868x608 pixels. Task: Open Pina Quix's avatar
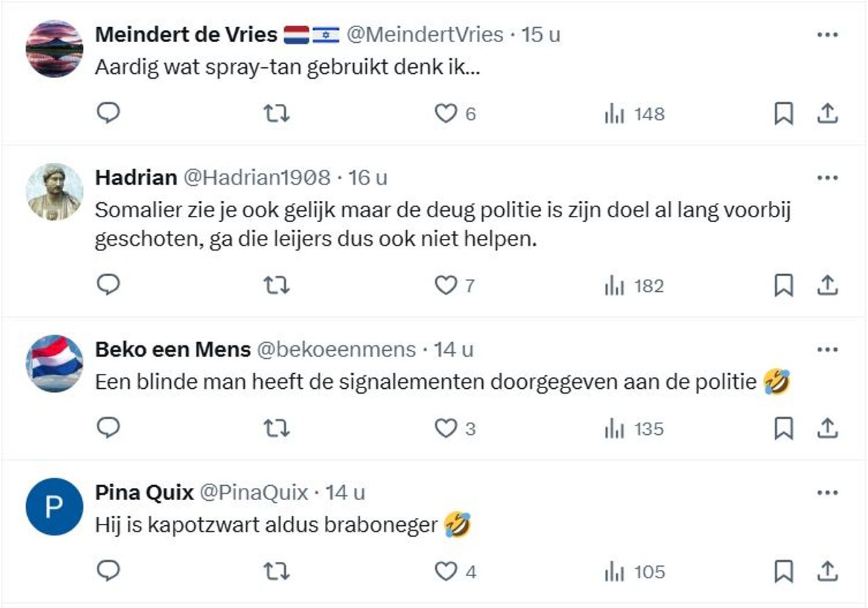point(54,506)
